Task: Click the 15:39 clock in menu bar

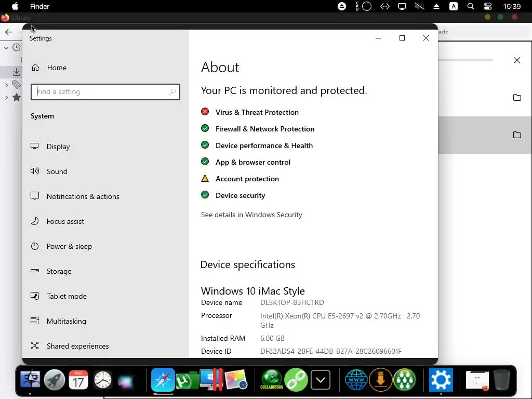Action: click(512, 6)
